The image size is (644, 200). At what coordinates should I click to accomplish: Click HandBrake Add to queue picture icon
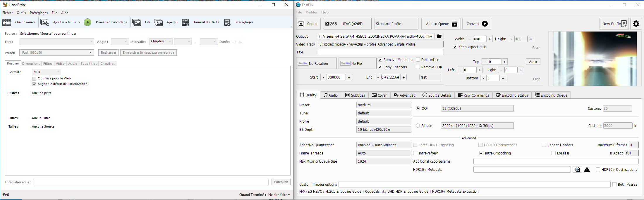[45, 22]
